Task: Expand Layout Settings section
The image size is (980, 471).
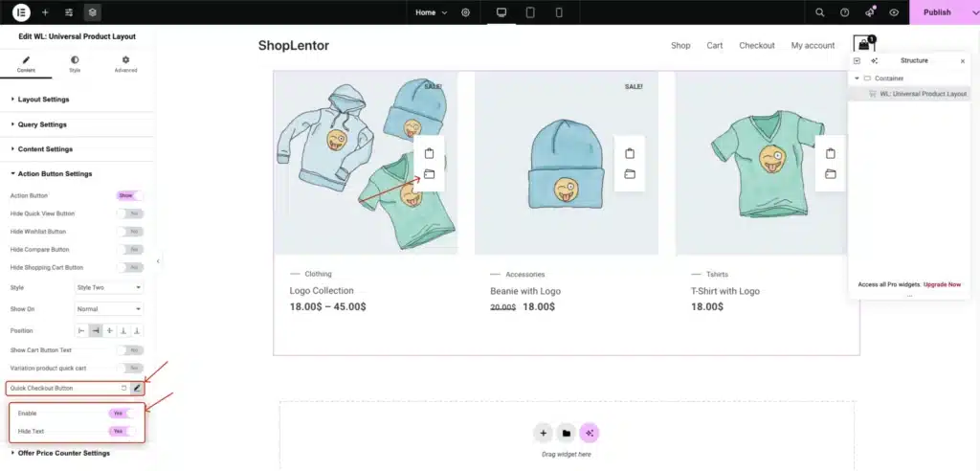Action: tap(77, 100)
